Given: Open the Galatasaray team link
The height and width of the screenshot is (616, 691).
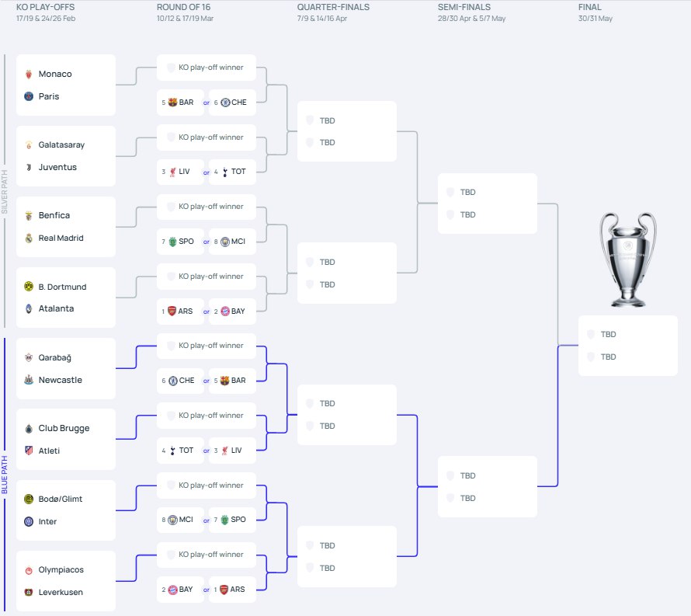Looking at the screenshot, I should (x=61, y=145).
